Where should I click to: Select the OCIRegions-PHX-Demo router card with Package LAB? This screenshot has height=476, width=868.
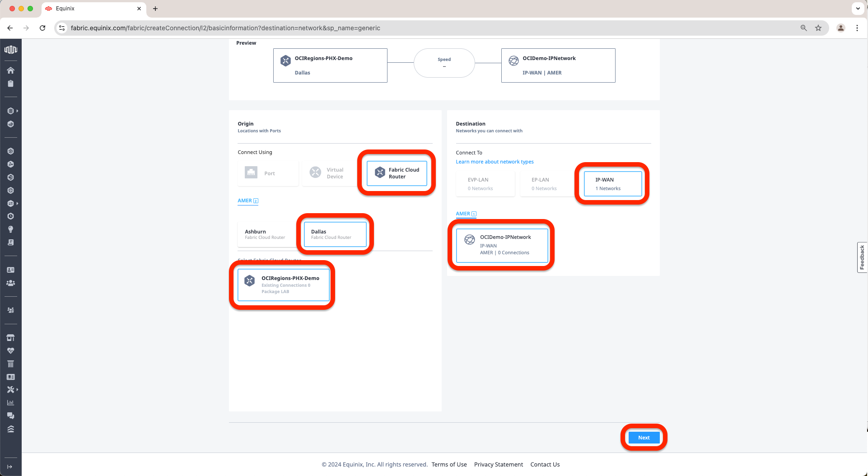pos(284,285)
